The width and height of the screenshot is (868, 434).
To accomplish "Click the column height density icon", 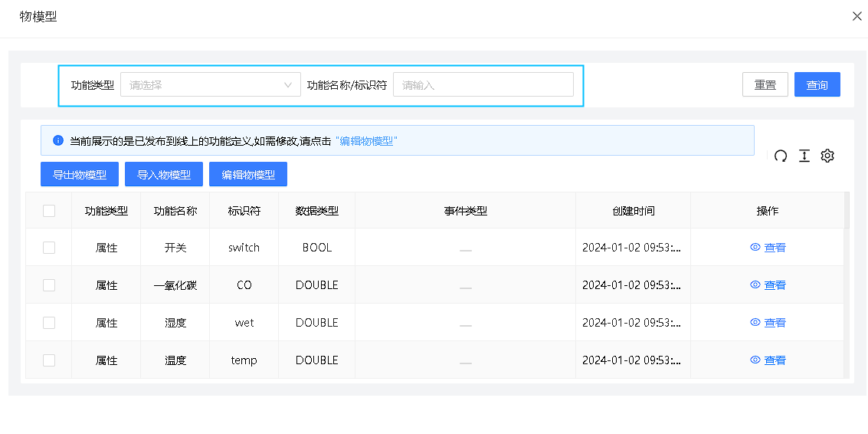I will pyautogui.click(x=804, y=156).
